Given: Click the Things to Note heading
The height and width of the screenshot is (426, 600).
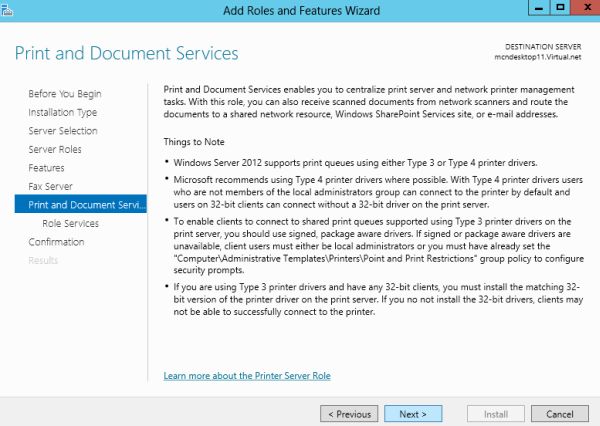Looking at the screenshot, I should point(194,142).
